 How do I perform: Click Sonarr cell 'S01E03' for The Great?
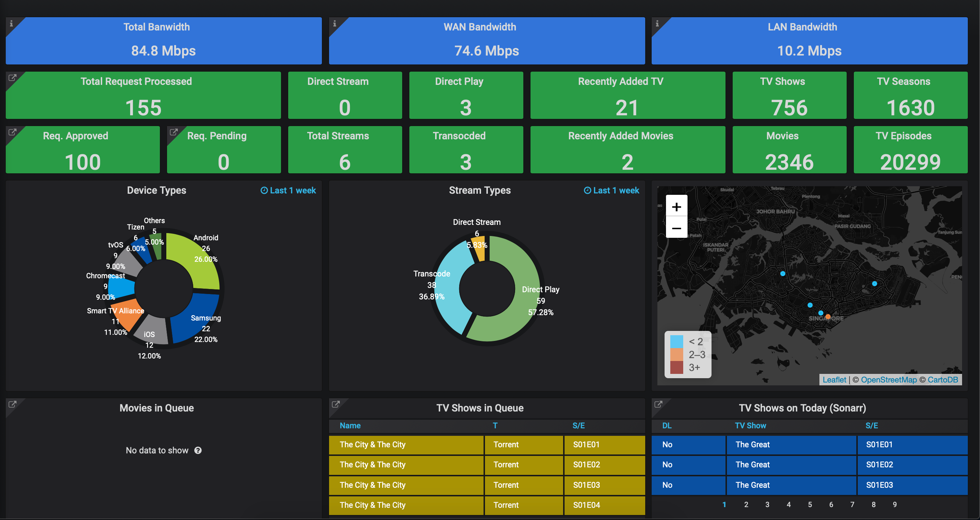coord(912,485)
